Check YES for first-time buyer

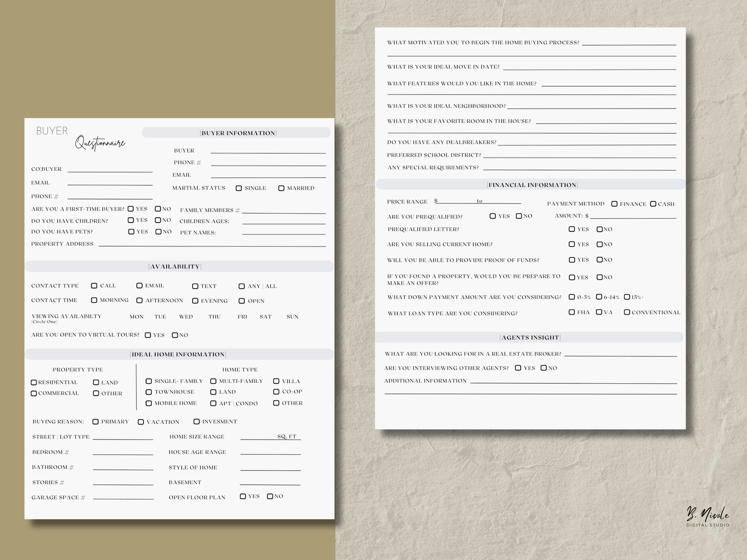point(131,209)
